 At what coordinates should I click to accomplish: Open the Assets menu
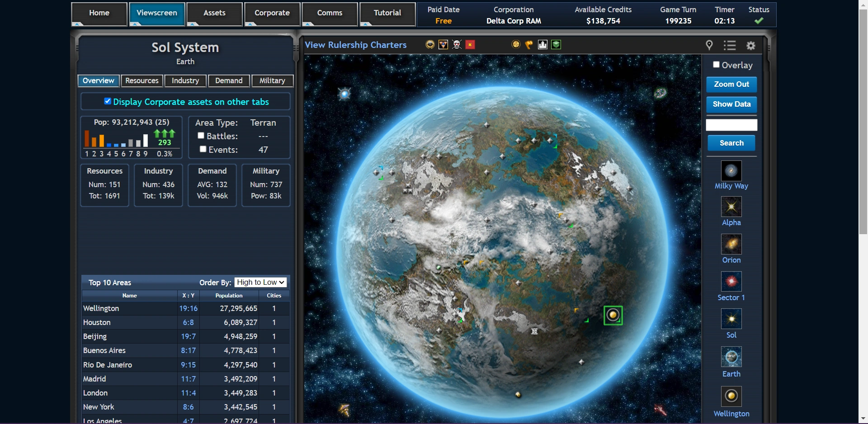214,14
